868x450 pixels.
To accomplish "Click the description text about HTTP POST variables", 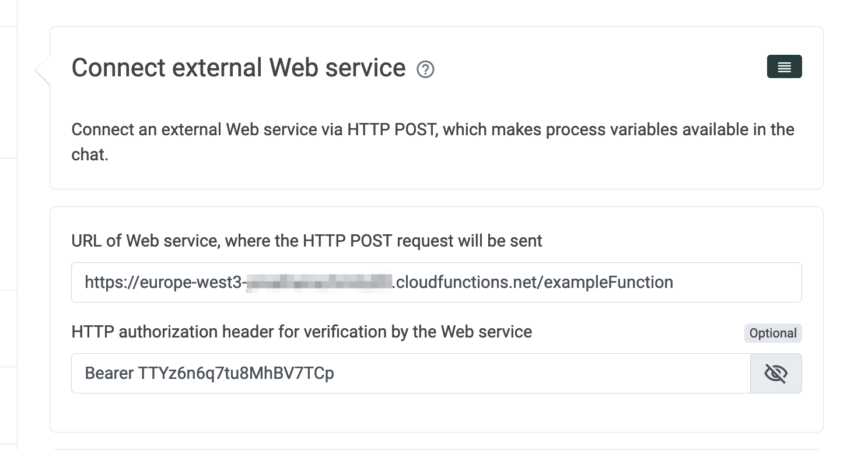I will click(432, 142).
